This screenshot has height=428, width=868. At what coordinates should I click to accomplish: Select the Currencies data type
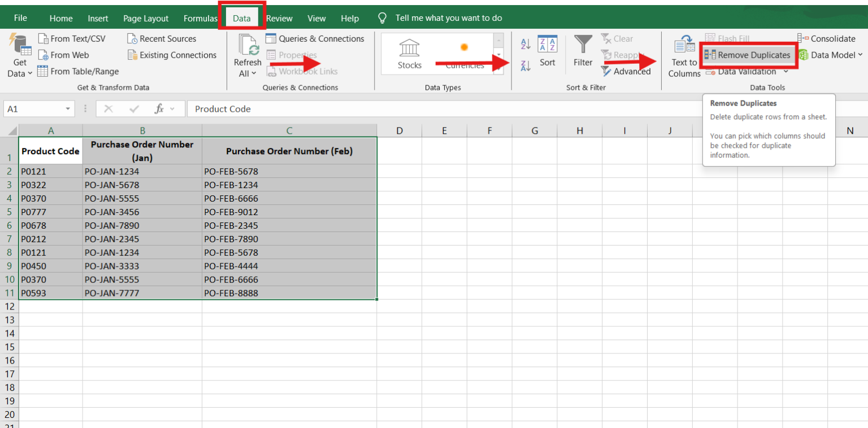point(465,54)
